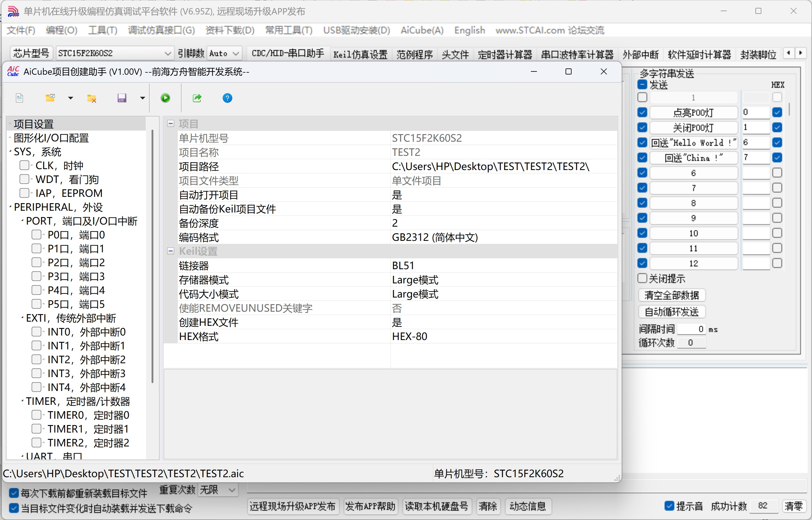Click the new project document icon
Viewport: 812px width, 520px height.
pos(20,98)
